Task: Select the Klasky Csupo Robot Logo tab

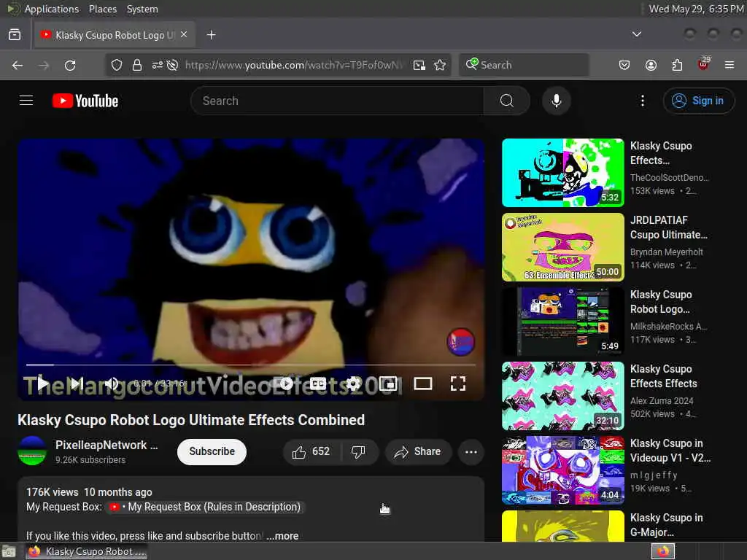Action: [115, 35]
